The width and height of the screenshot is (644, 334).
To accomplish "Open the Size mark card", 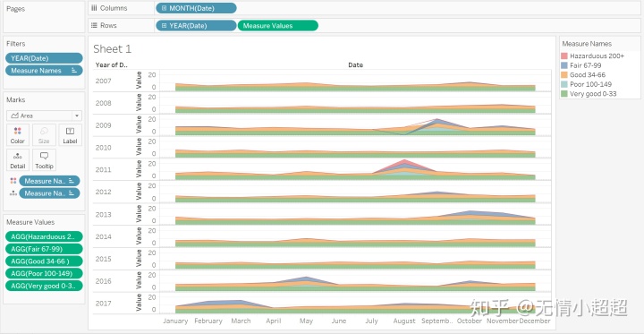I will pos(44,135).
